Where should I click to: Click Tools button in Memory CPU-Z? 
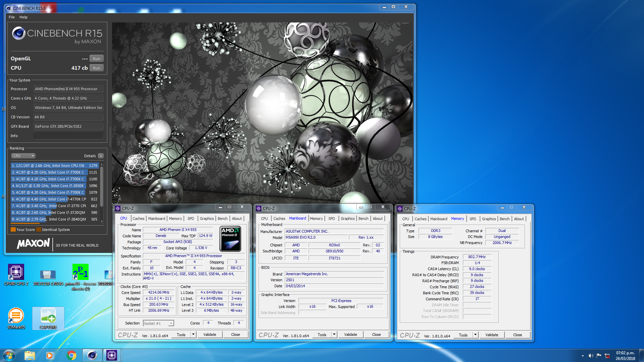[x=463, y=335]
